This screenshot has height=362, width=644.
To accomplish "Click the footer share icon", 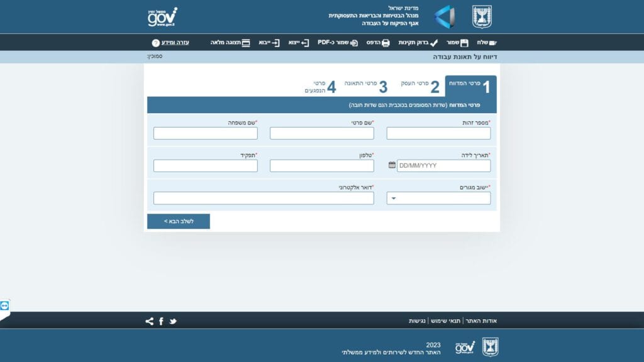I will [149, 321].
